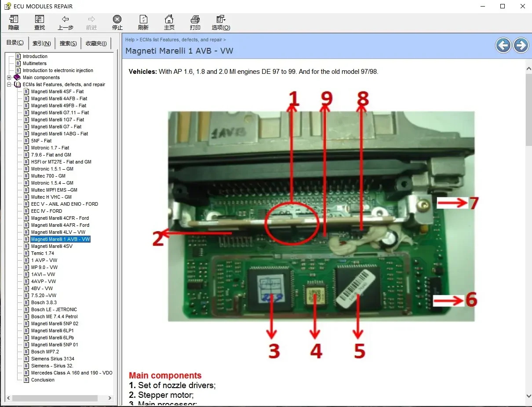The height and width of the screenshot is (407, 532).
Task: Click the Hide (隐藏) toolbar icon
Action: coord(14,22)
